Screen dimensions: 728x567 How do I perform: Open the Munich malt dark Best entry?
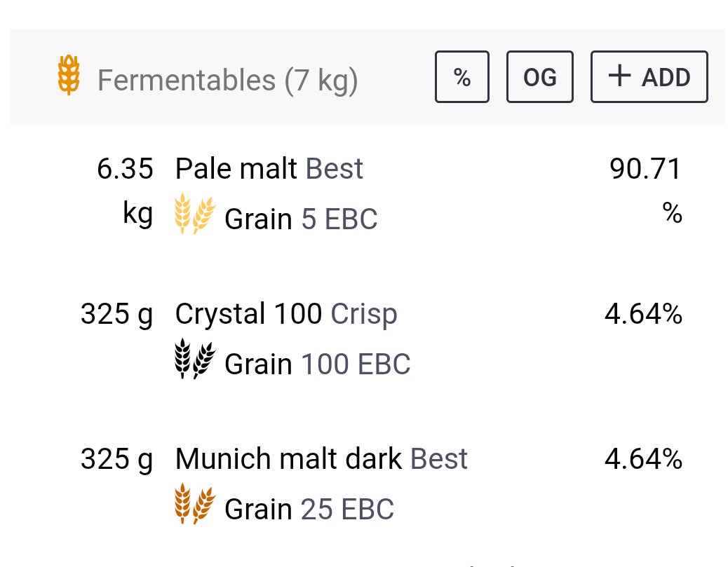click(x=321, y=459)
